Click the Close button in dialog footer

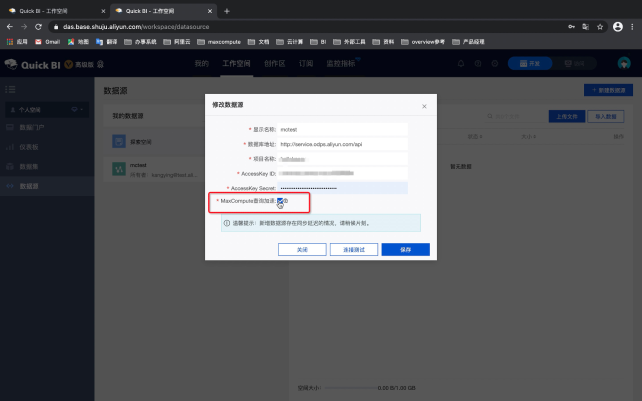302,249
